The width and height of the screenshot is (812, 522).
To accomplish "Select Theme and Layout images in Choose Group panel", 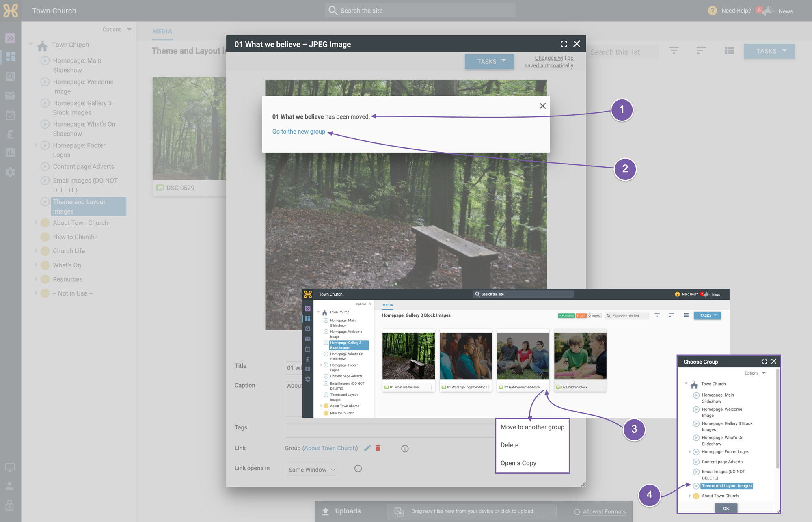I will pos(727,486).
